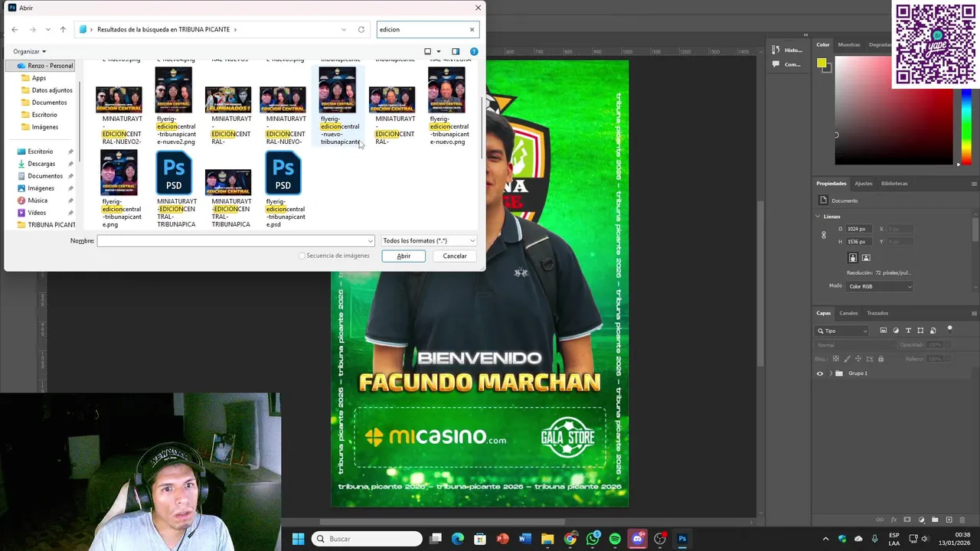
Task: Open the 'Datos adjuntos' folder
Action: 51,90
